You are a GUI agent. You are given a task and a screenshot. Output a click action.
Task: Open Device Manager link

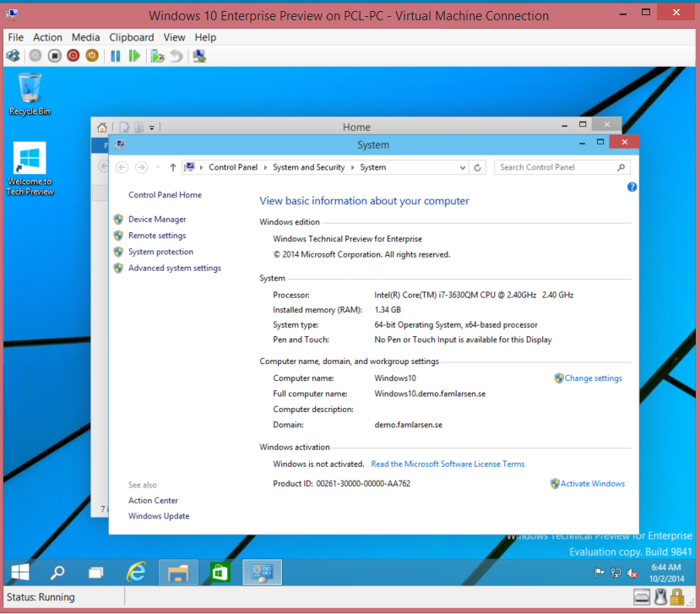click(157, 220)
